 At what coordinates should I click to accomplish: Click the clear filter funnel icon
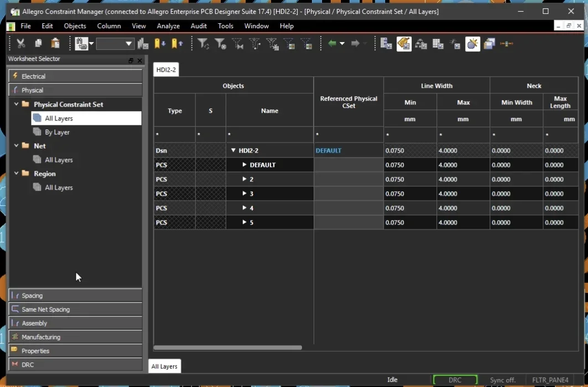(x=221, y=44)
